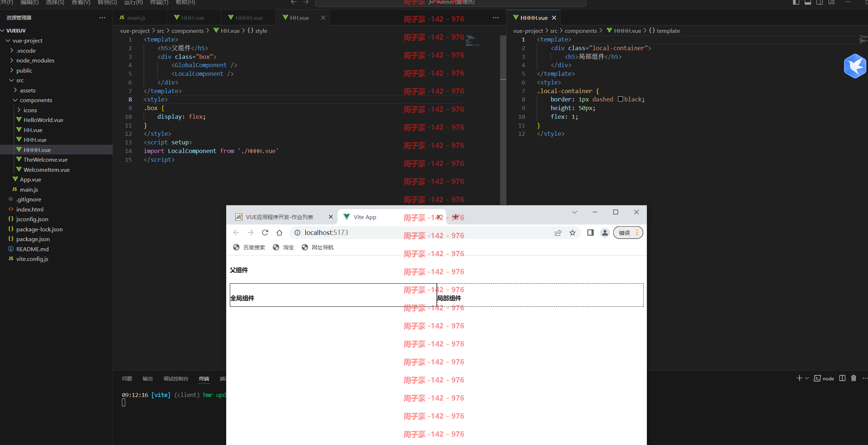Click browser forward arrow
The width and height of the screenshot is (868, 445).
tap(250, 232)
